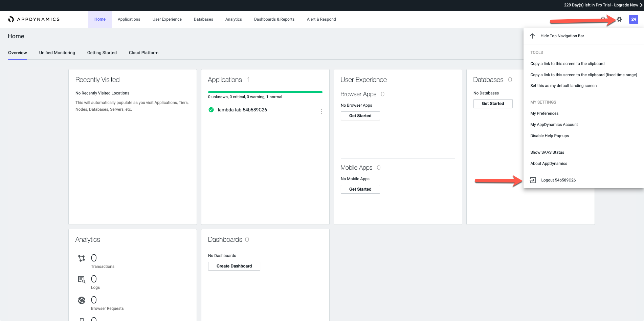Click the Logs icon in Analytics
Viewport: 644px width, 321px height.
coord(82,279)
